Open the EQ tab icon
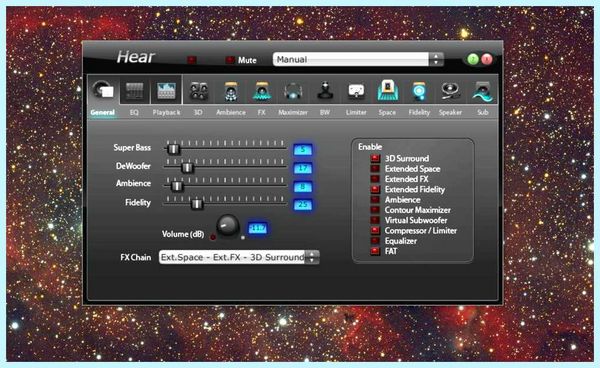Image resolution: width=600 pixels, height=368 pixels. 134,91
